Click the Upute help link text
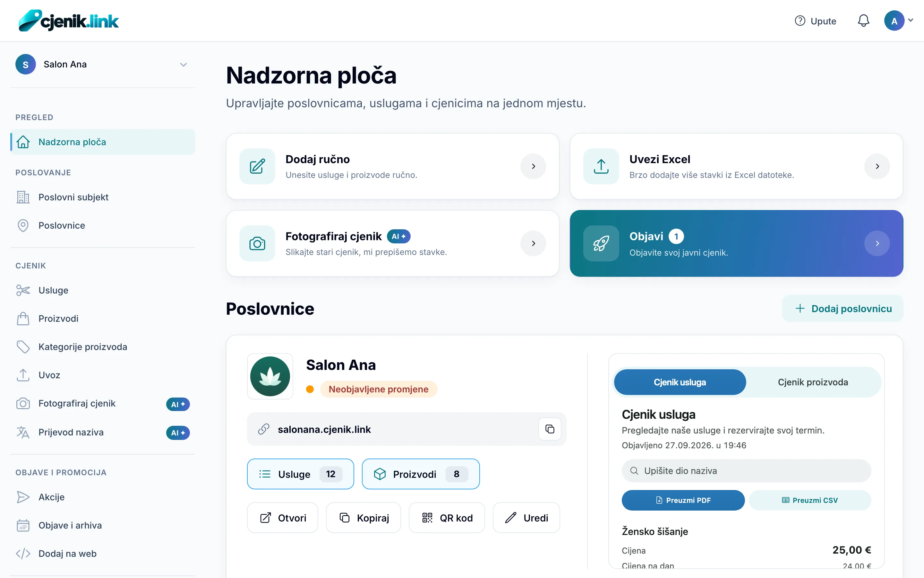The height and width of the screenshot is (578, 924). 824,21
